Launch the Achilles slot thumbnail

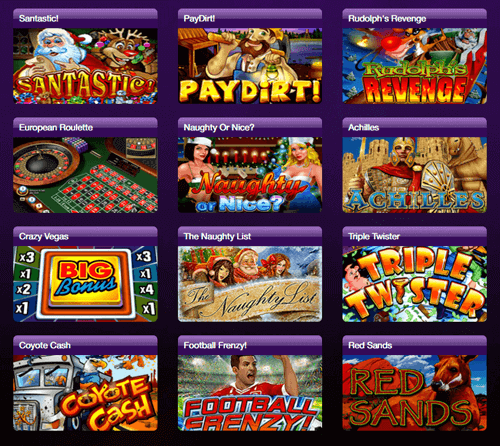[x=415, y=175]
